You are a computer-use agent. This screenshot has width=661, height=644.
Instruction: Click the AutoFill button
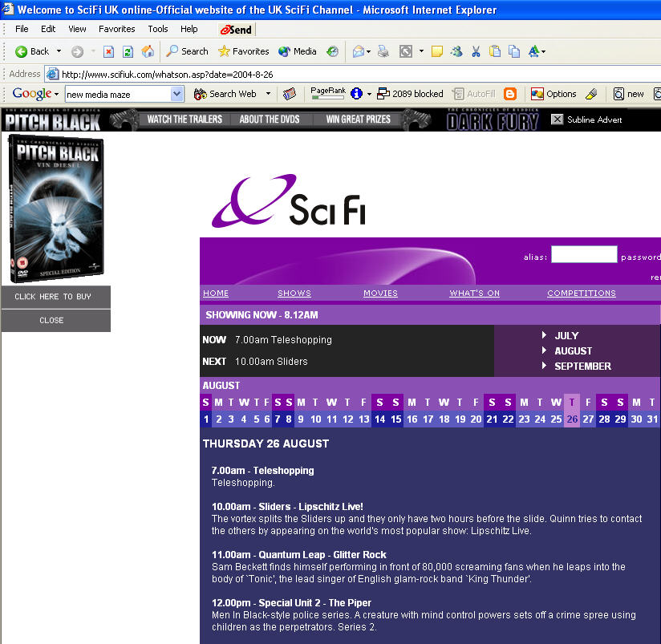474,94
